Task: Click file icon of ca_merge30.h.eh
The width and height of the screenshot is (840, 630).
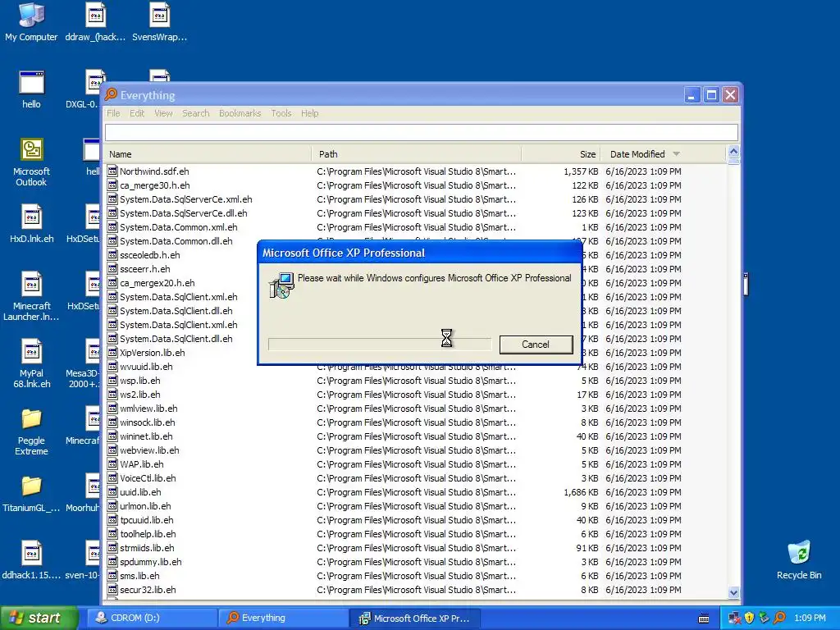Action: click(x=112, y=185)
